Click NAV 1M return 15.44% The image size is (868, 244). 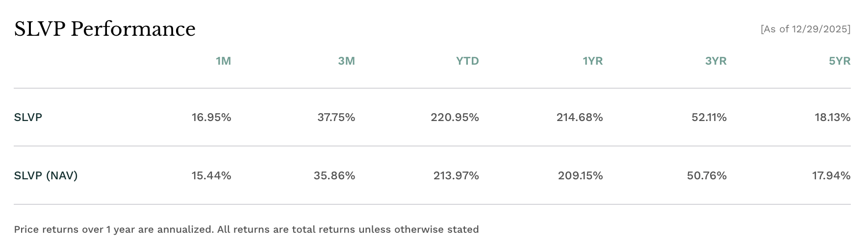tap(211, 175)
